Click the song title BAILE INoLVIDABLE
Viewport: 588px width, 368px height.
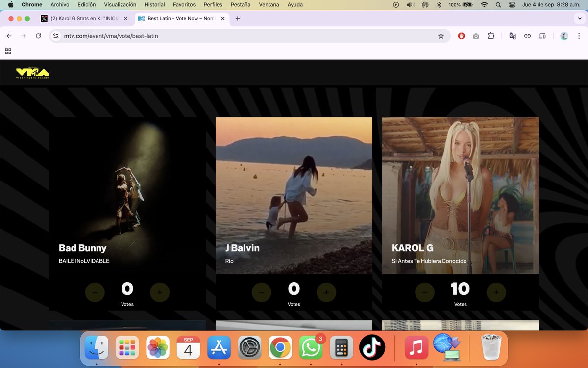tap(84, 261)
